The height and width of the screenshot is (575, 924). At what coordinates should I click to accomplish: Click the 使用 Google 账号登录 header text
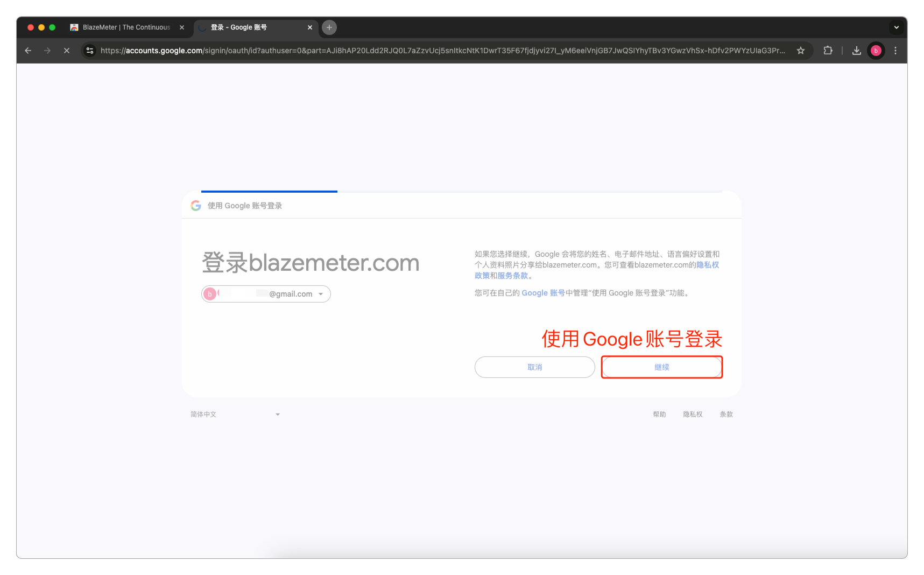click(245, 206)
